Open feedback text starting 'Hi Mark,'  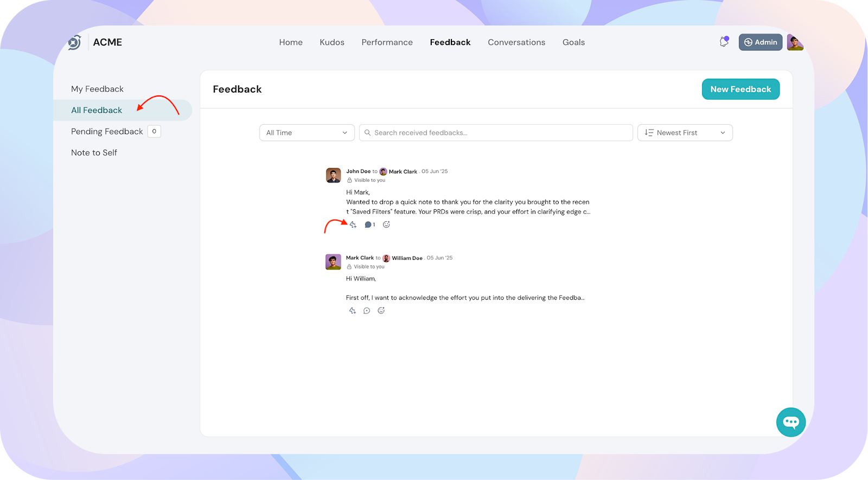[468, 202]
